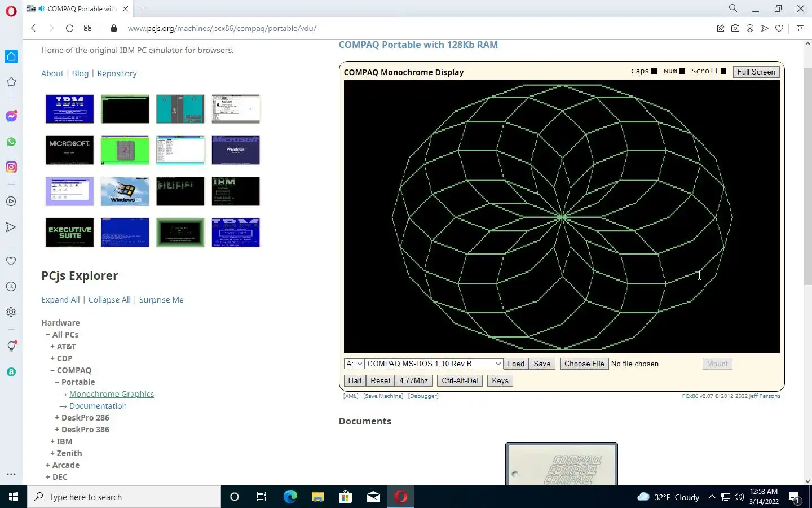Open the Repository link
This screenshot has height=508, width=812.
pos(117,73)
